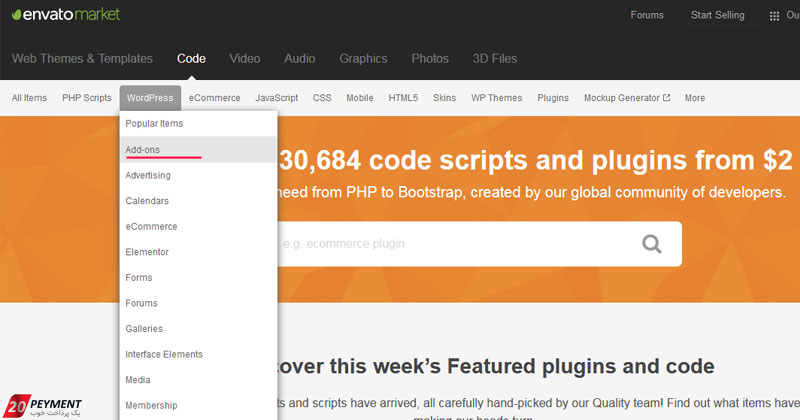Image resolution: width=800 pixels, height=420 pixels.
Task: Choose Elementor from WordPress menu
Action: tap(198, 252)
